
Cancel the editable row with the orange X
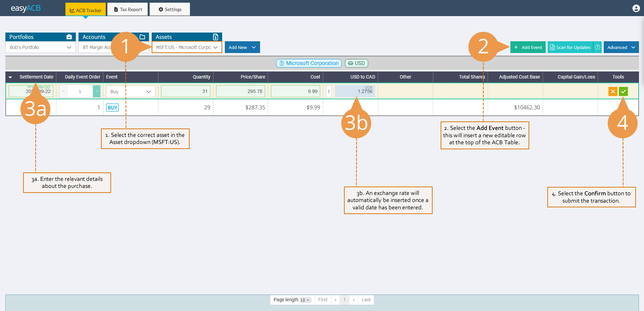pyautogui.click(x=612, y=91)
